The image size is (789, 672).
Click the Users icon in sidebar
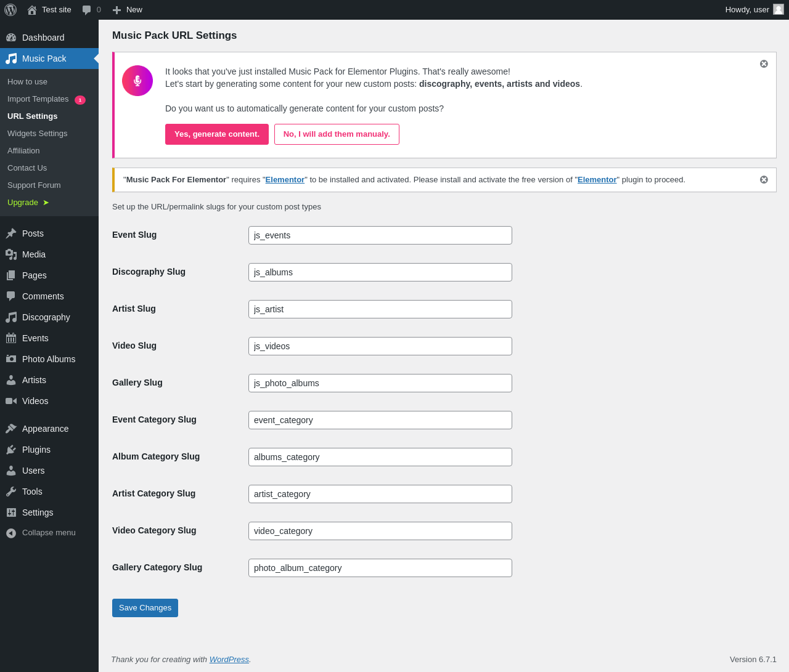pyautogui.click(x=11, y=471)
